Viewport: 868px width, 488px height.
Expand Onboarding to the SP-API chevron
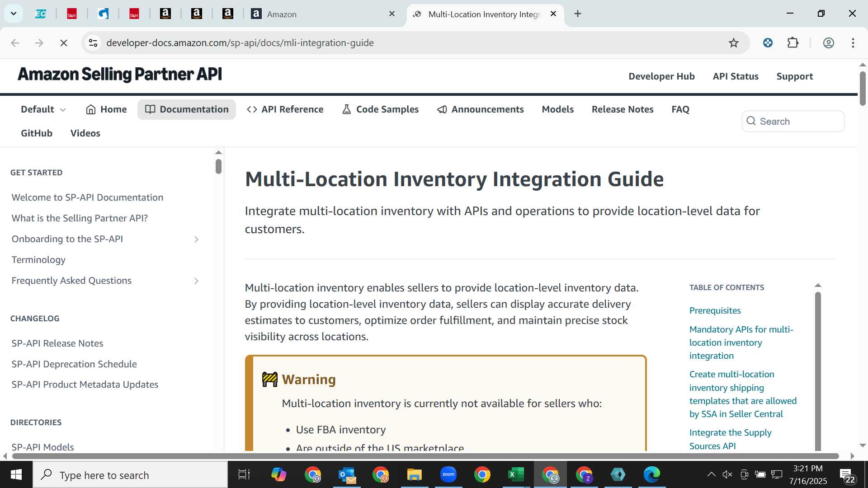[196, 239]
